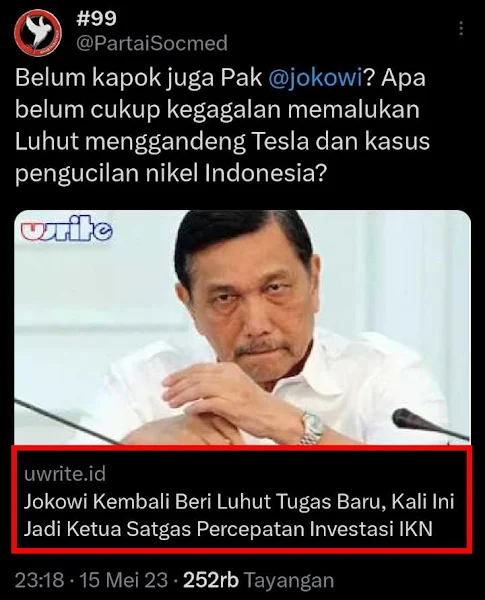Click the text 'Luhut menggandeng Tesla dan kasus'

click(x=222, y=141)
